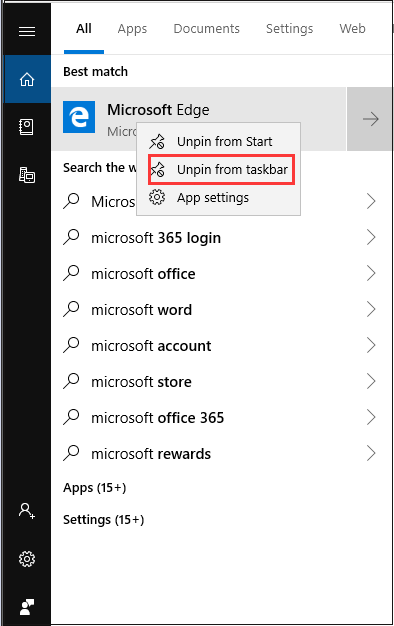
Task: Show the Apps (15+) results group
Action: coord(95,488)
